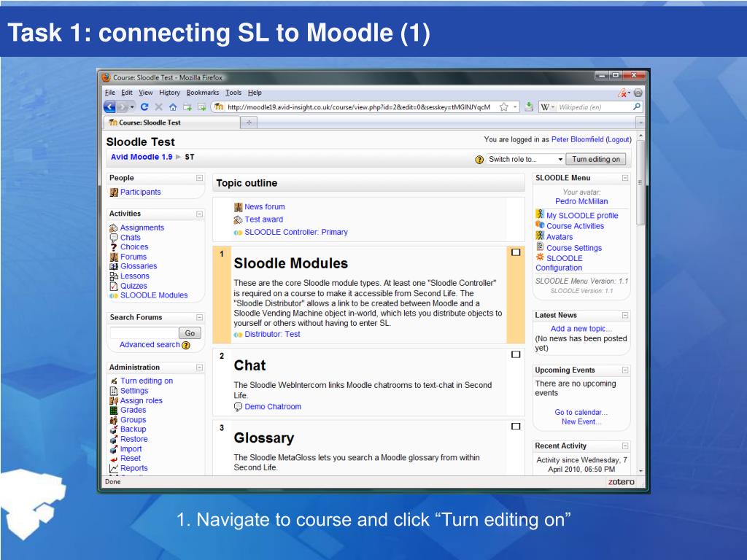Image resolution: width=747 pixels, height=560 pixels.
Task: Open the Switch role to dropdown
Action: [525, 160]
